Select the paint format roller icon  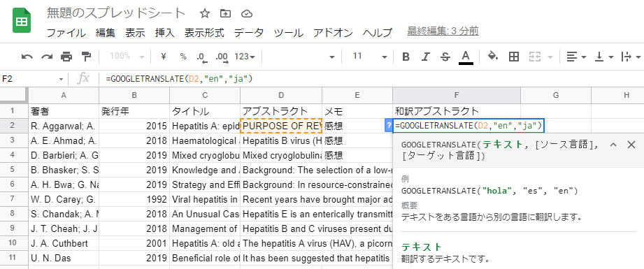86,57
